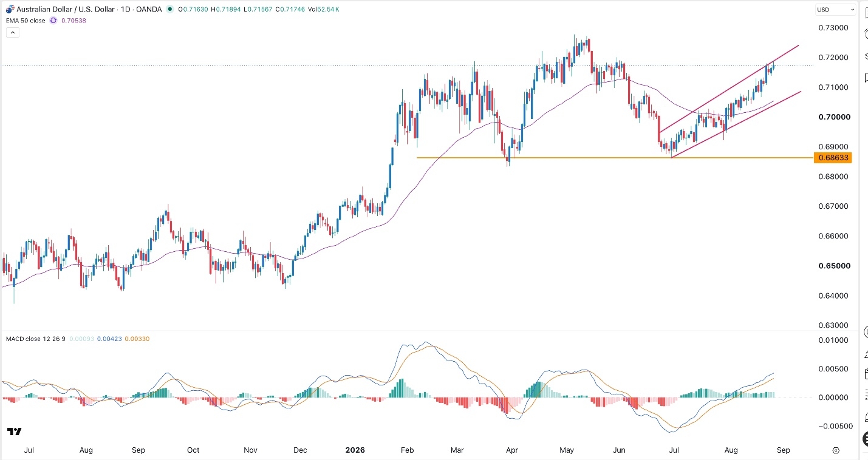868x460 pixels.
Task: Click the 0.70000 price axis label
Action: pos(833,117)
